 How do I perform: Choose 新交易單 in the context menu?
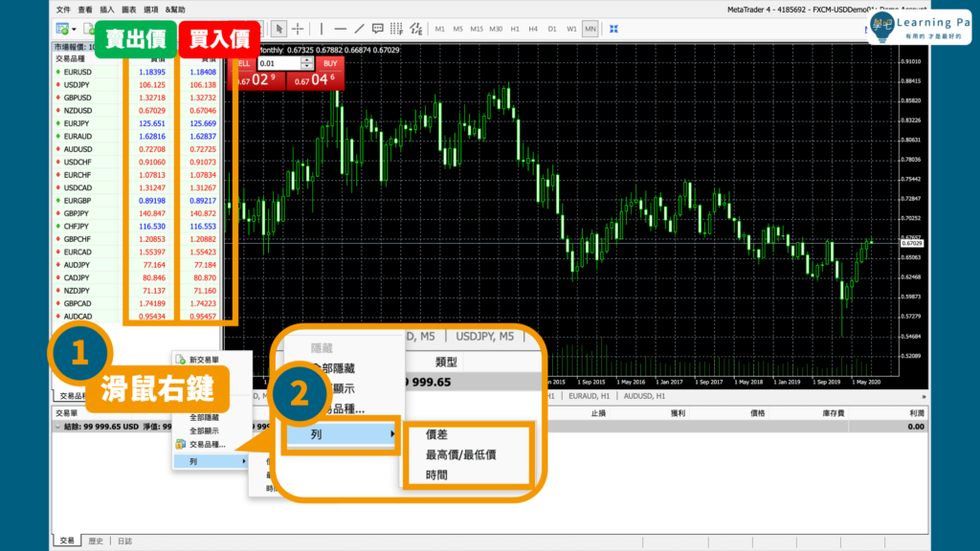(204, 360)
